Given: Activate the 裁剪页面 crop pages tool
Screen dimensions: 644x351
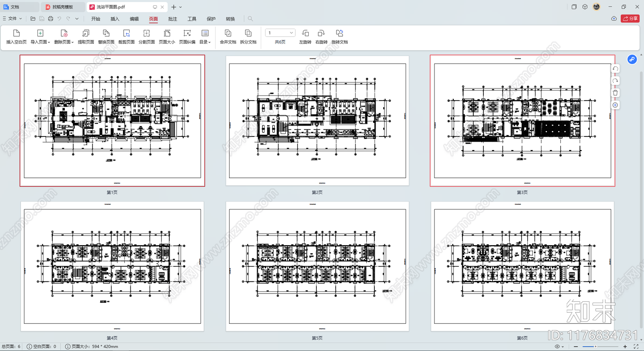Looking at the screenshot, I should [126, 37].
